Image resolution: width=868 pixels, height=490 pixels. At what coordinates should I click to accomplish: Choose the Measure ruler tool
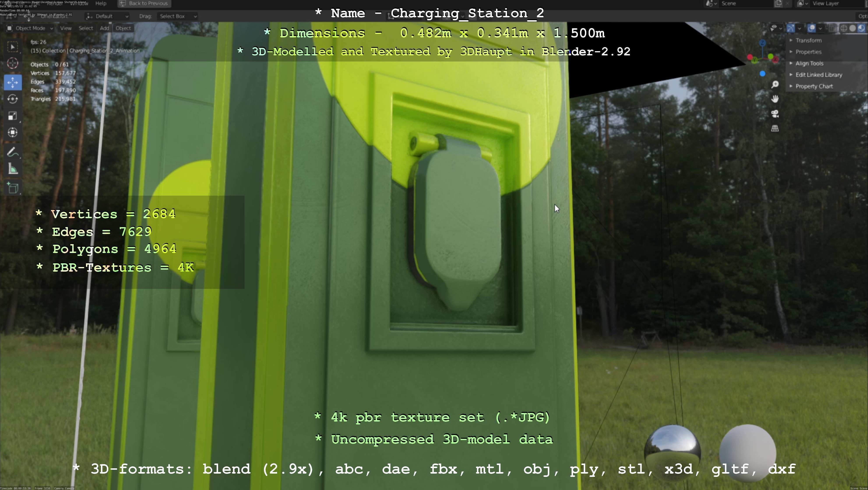(12, 169)
